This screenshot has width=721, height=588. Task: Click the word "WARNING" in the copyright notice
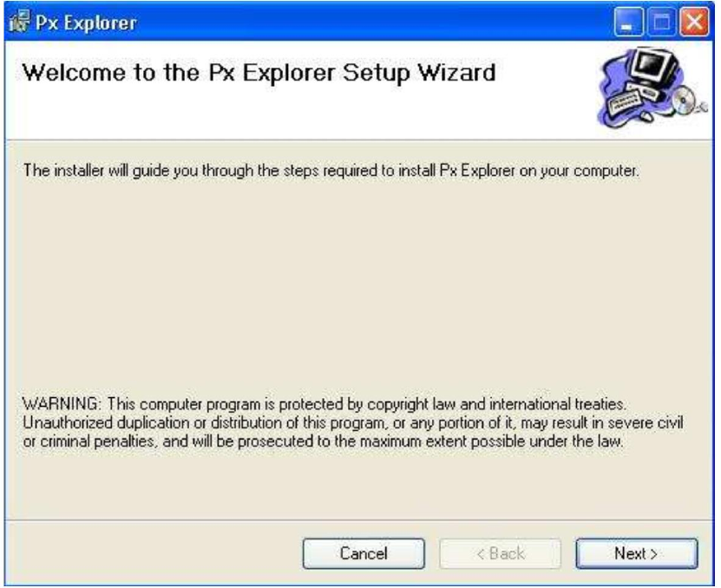pos(50,405)
